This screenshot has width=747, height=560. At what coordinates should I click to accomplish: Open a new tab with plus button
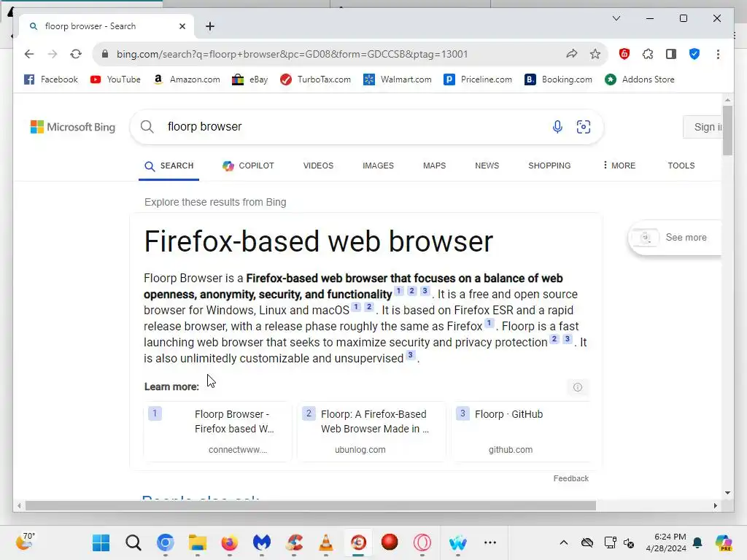click(x=210, y=26)
